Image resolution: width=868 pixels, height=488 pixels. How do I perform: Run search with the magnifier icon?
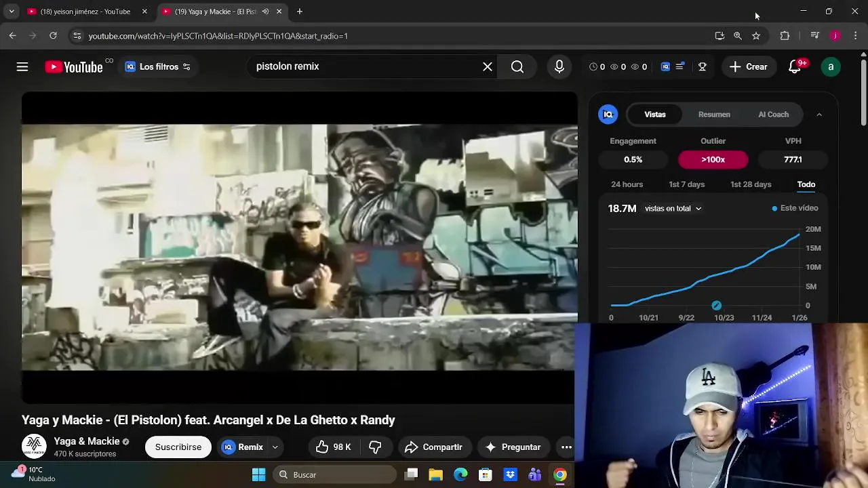click(517, 66)
